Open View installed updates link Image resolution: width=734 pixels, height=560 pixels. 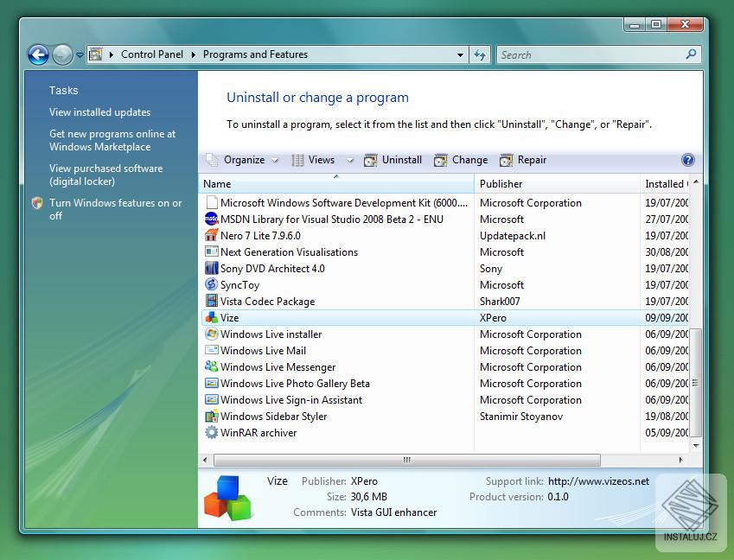(99, 112)
